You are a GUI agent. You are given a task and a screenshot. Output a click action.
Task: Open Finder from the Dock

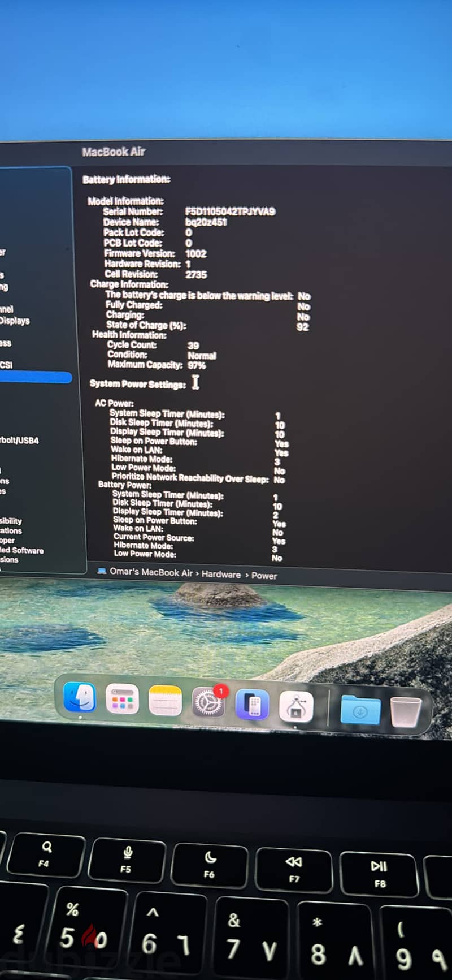click(x=80, y=697)
